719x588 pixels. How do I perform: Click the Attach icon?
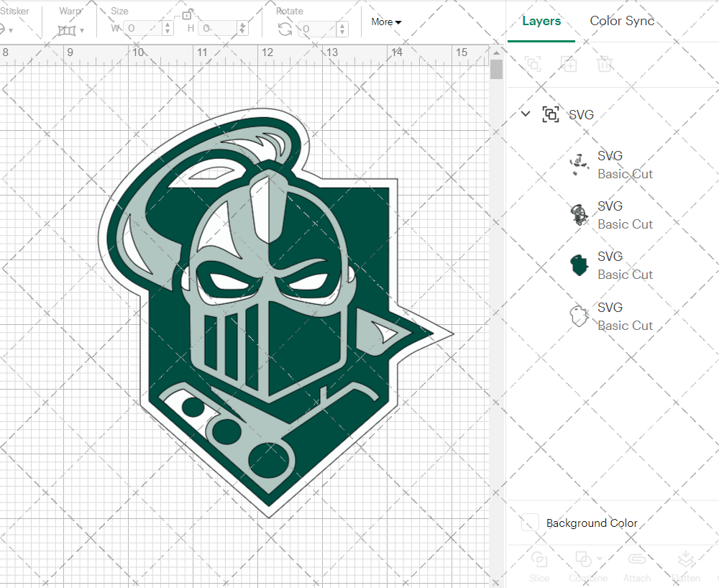637,566
